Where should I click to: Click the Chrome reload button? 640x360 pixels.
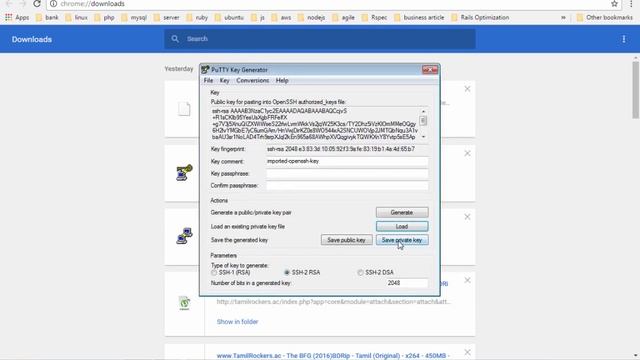coord(37,4)
